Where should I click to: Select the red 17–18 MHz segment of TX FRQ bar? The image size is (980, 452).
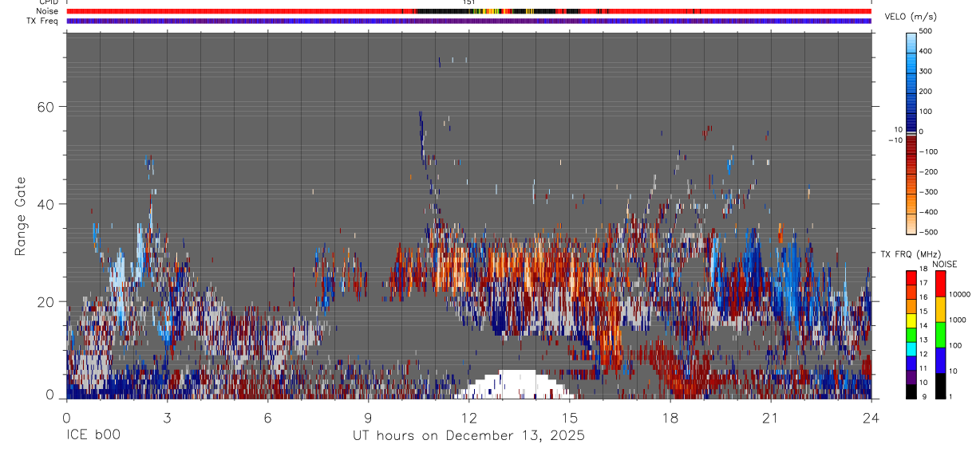click(x=911, y=278)
